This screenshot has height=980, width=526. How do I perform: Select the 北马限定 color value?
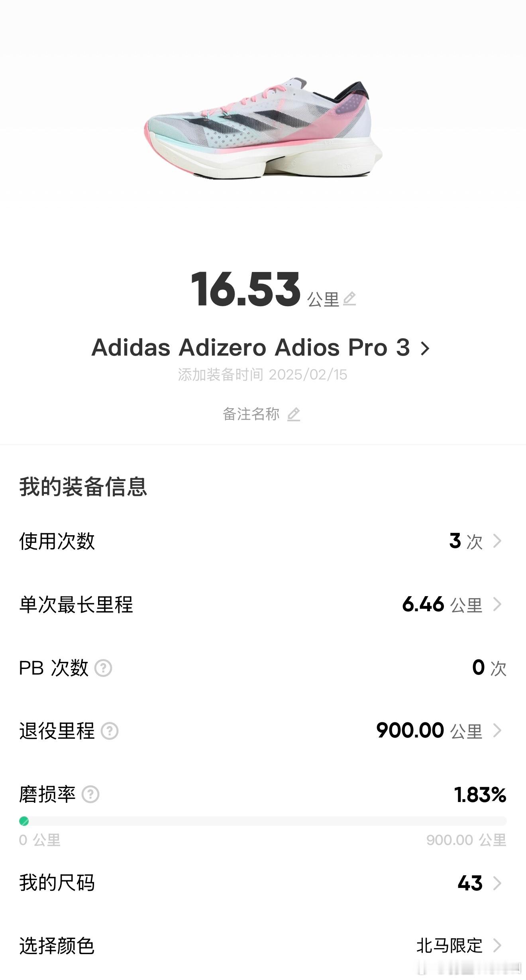tap(449, 945)
